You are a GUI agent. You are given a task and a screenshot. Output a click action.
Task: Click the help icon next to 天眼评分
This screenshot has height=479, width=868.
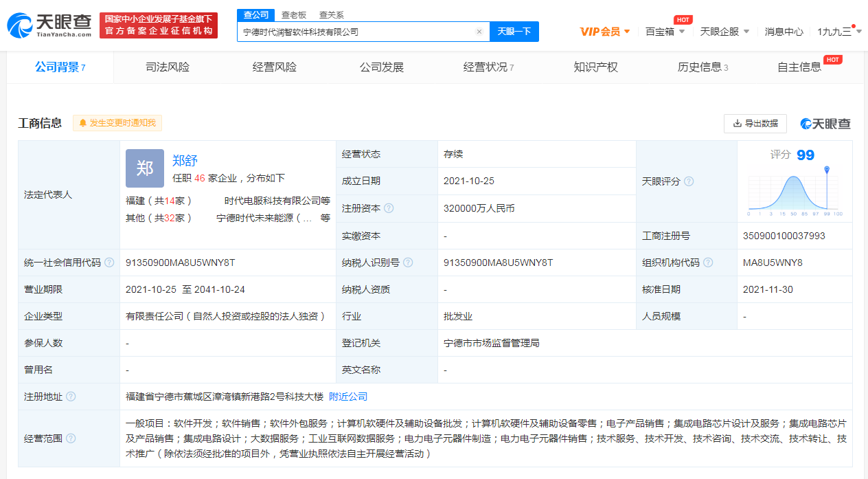pyautogui.click(x=689, y=181)
